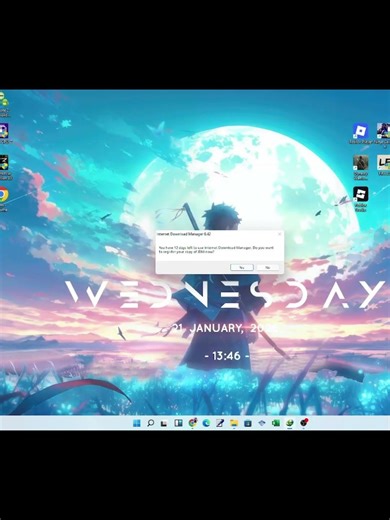
Task: Open the Widgets panel icon on taskbar
Action: click(x=178, y=423)
